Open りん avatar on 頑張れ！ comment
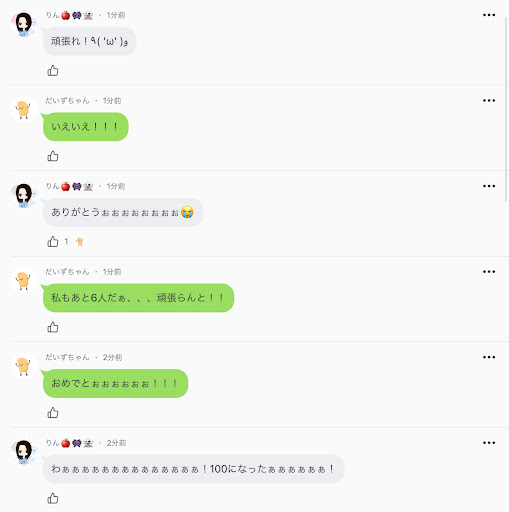Screen dimensions: 509x512 click(23, 24)
